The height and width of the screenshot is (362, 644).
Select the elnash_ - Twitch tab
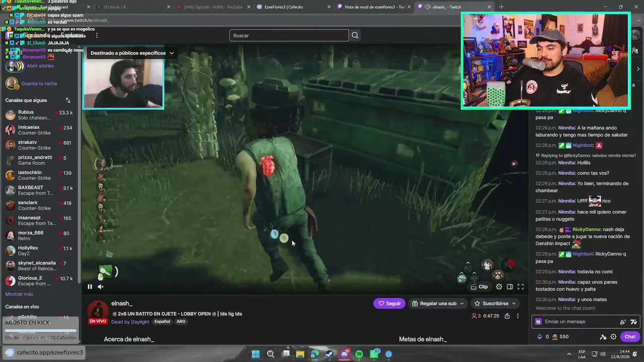[454, 7]
